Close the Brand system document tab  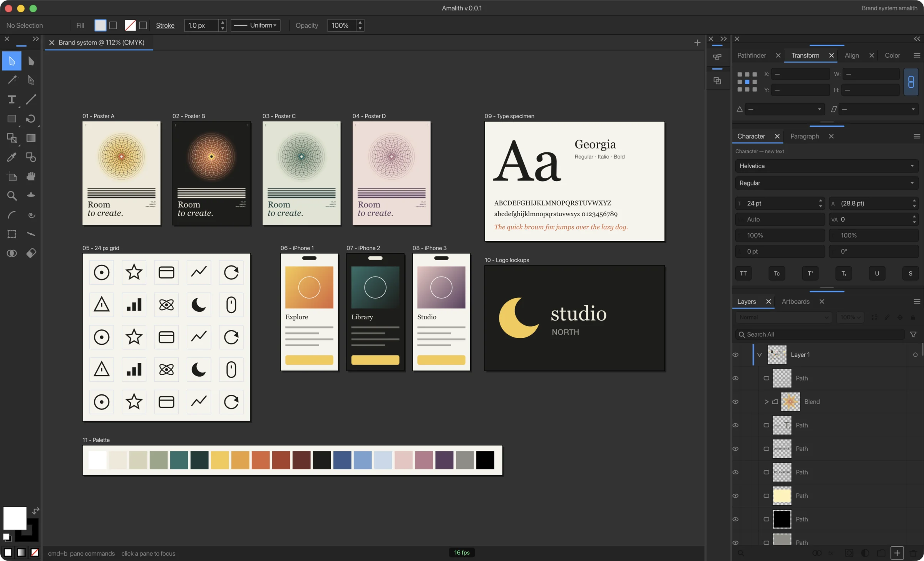point(52,43)
